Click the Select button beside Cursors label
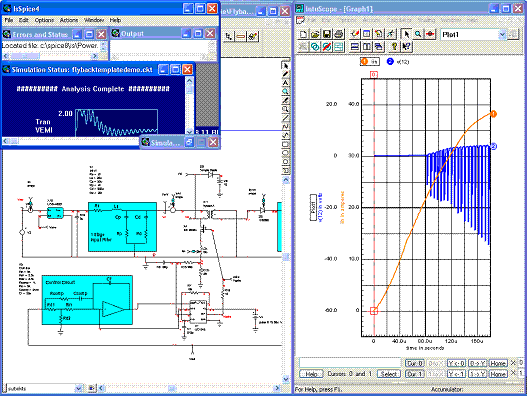 389,374
